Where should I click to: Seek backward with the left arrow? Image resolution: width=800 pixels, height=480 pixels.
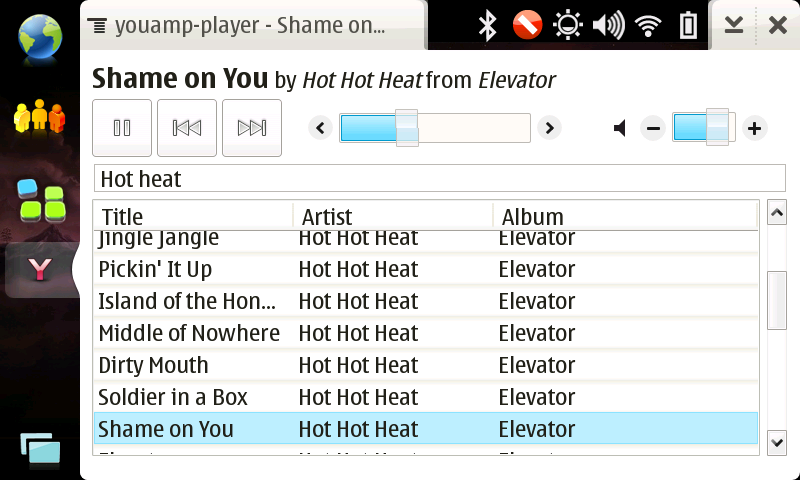click(320, 128)
